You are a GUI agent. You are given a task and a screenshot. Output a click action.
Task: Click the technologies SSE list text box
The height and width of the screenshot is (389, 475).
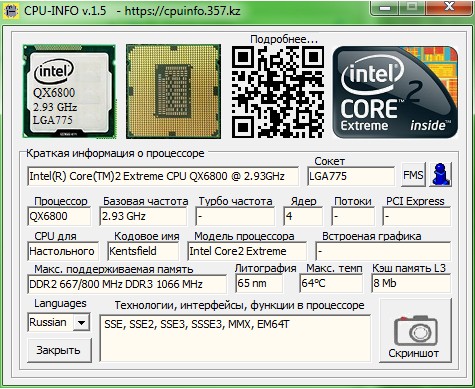(x=235, y=338)
